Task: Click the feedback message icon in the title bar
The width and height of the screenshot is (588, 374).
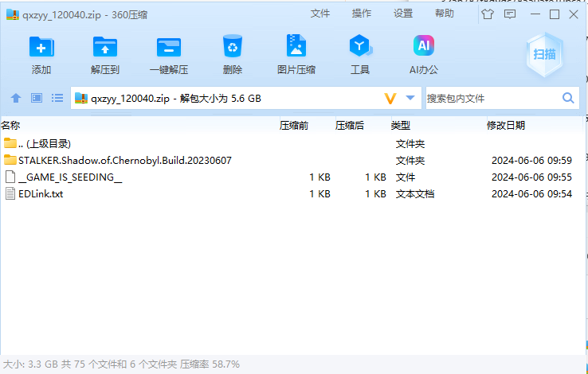Action: tap(510, 14)
